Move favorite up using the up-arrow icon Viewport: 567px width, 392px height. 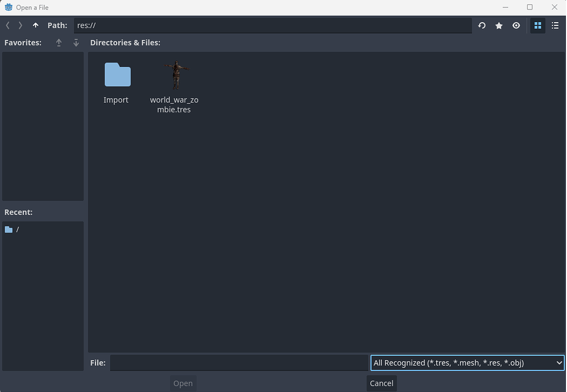coord(58,42)
